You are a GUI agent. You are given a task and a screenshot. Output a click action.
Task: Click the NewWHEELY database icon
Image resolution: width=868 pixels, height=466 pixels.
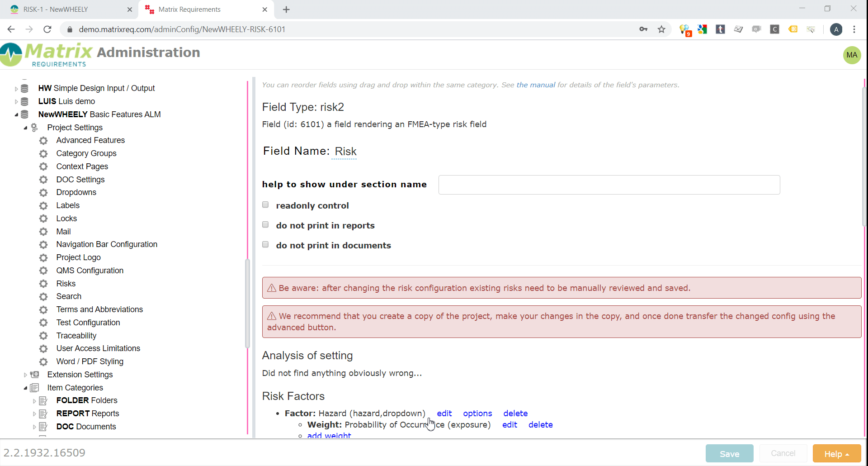[x=25, y=114]
